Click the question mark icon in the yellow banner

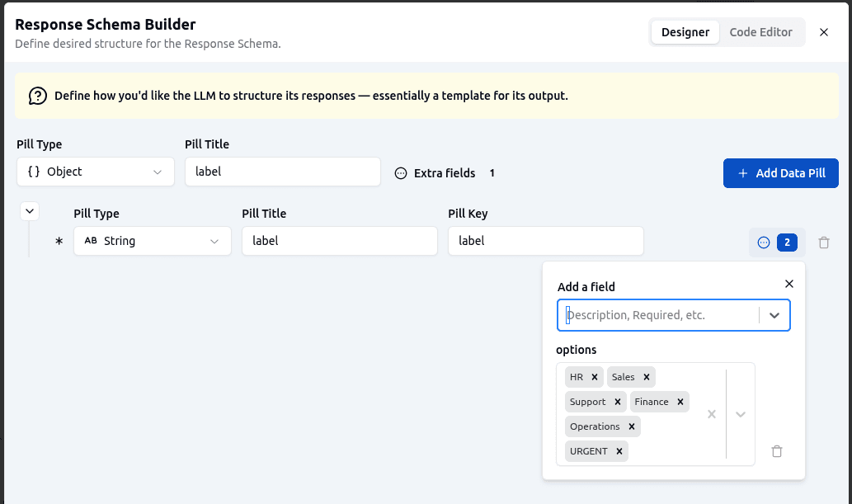click(36, 95)
